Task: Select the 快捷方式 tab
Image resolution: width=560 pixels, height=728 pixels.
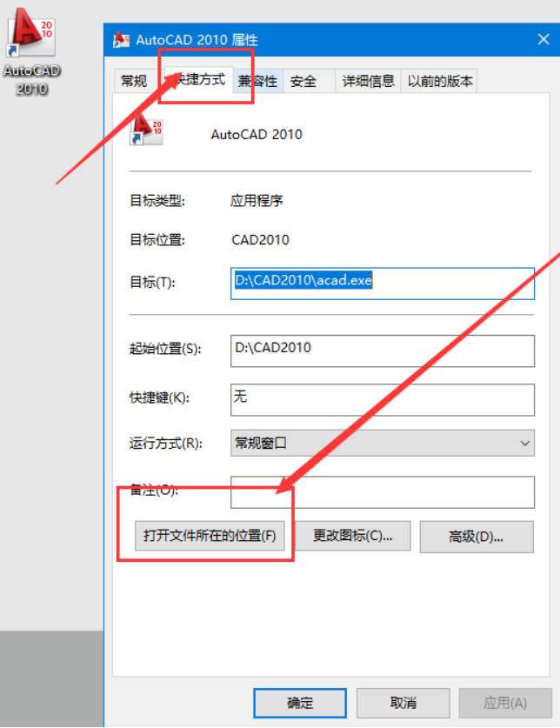Action: click(199, 79)
